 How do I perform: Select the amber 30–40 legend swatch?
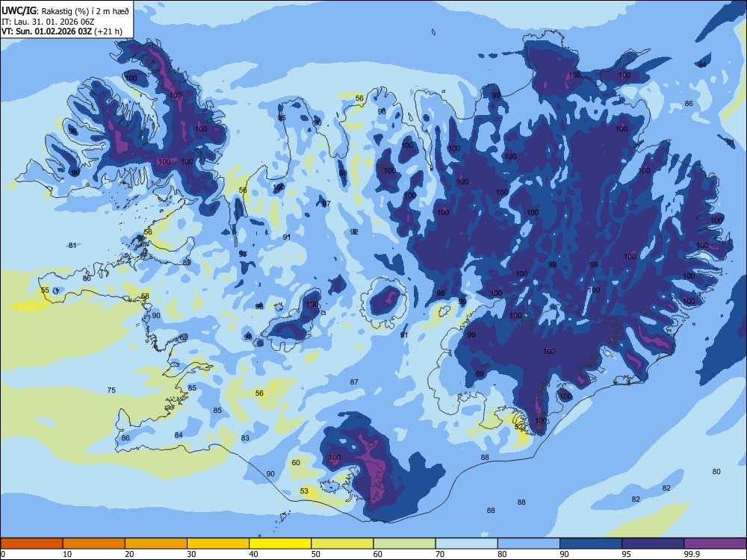point(218,544)
